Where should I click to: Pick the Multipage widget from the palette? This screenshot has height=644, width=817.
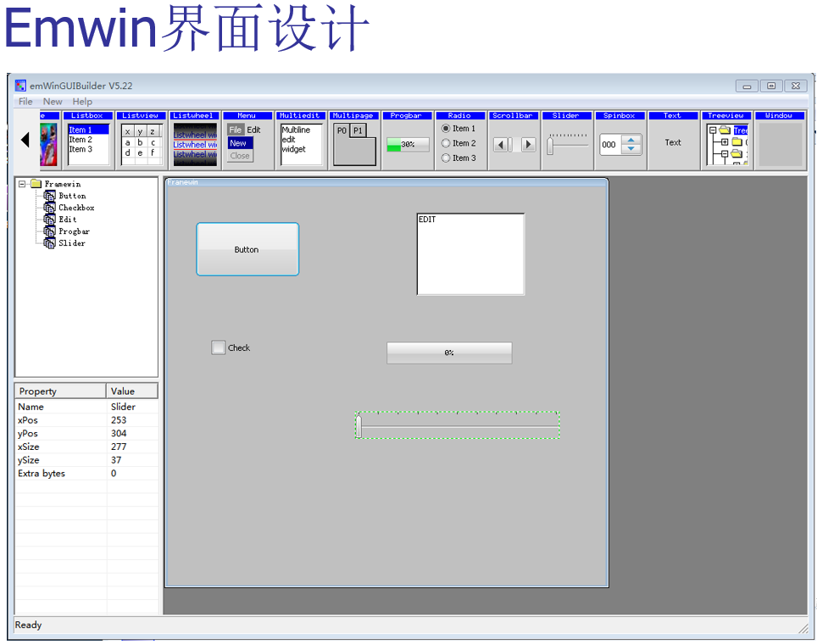coord(354,140)
